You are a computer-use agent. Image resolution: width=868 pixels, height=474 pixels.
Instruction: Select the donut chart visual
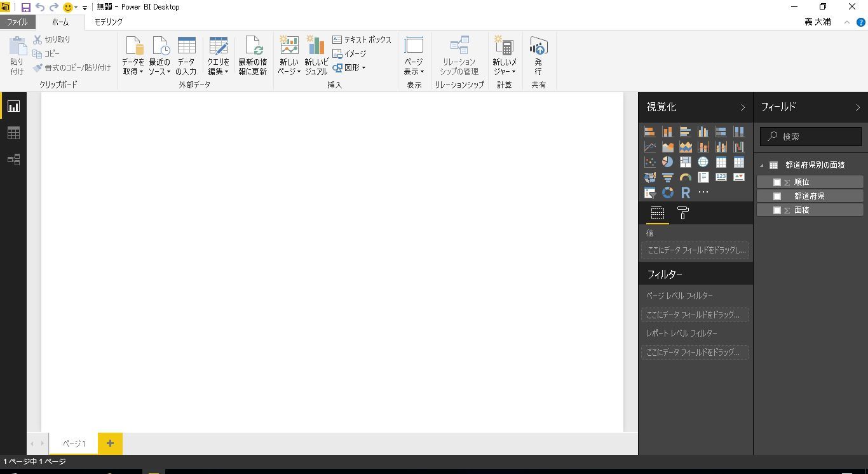668,193
